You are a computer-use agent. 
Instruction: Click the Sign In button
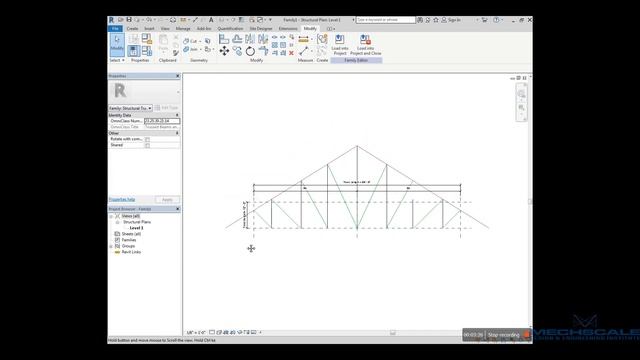click(x=451, y=20)
